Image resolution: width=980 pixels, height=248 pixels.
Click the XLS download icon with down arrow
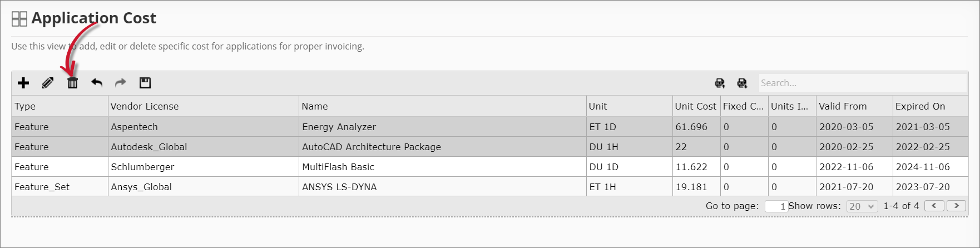pos(742,83)
